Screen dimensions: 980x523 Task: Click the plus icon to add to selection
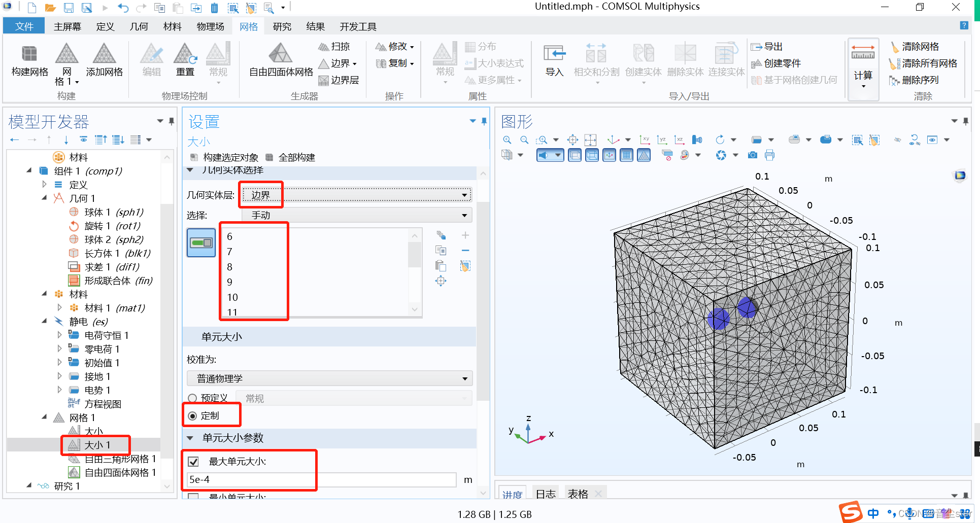point(465,235)
